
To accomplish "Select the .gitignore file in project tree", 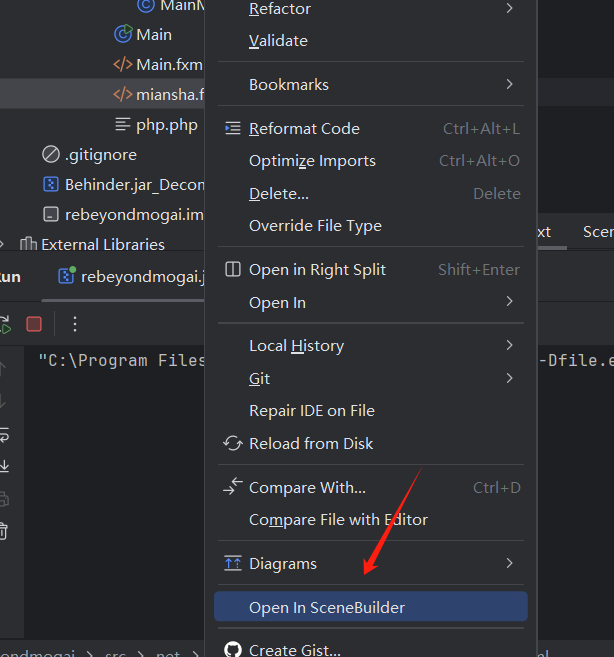I will [90, 155].
